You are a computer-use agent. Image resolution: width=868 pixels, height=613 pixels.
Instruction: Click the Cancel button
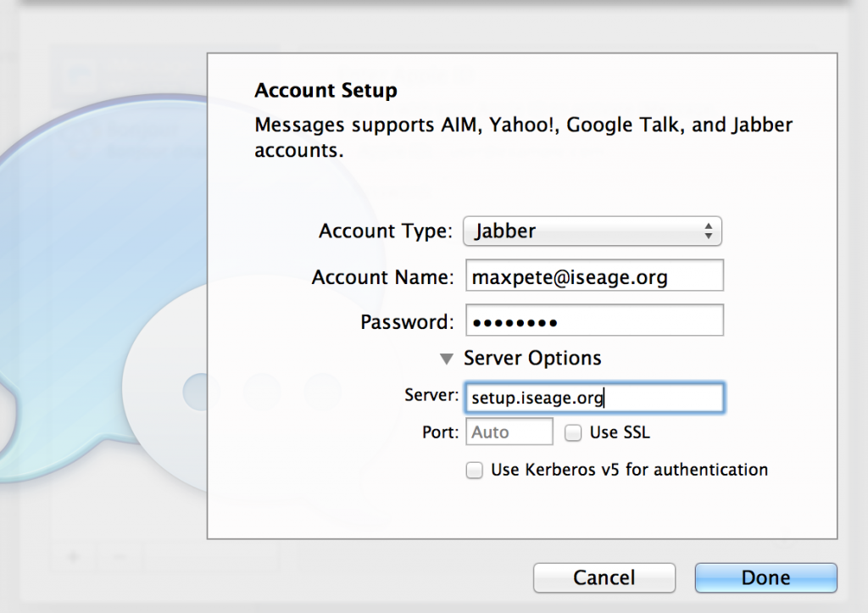(604, 577)
